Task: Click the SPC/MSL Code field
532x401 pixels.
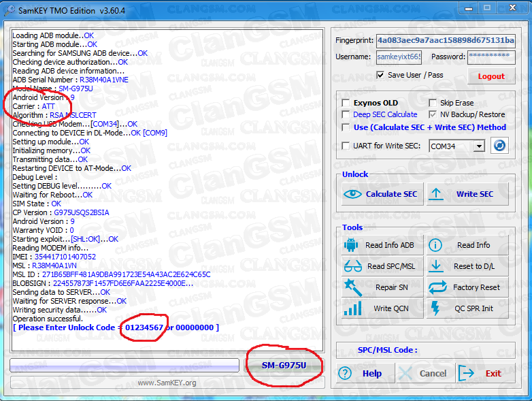Action: click(x=425, y=350)
